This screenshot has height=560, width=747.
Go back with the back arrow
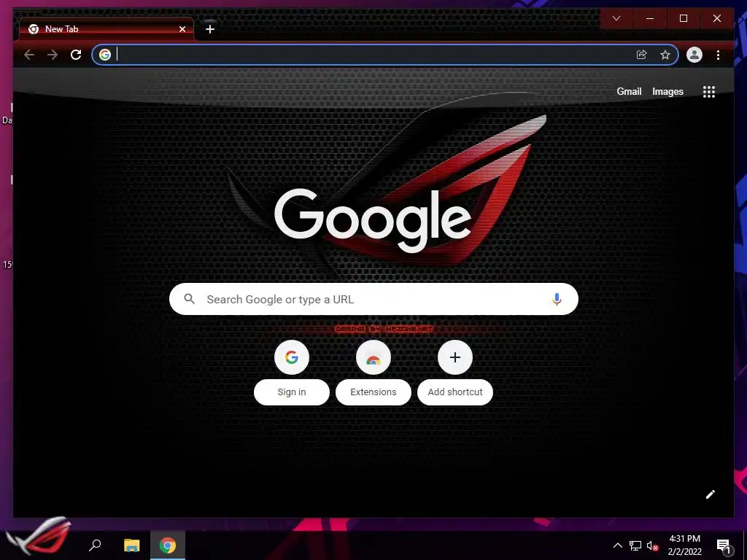29,55
